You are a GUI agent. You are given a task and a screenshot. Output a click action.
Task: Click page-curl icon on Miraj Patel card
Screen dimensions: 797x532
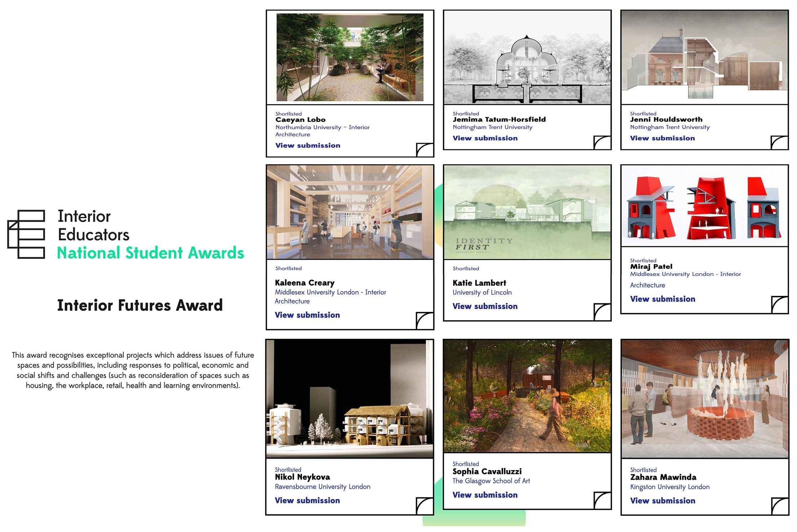click(779, 304)
